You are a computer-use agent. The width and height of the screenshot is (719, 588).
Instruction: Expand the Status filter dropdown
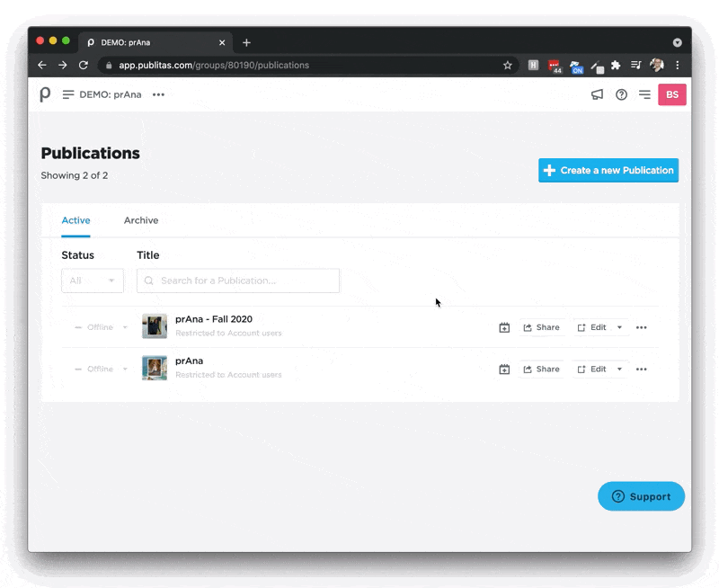click(93, 281)
